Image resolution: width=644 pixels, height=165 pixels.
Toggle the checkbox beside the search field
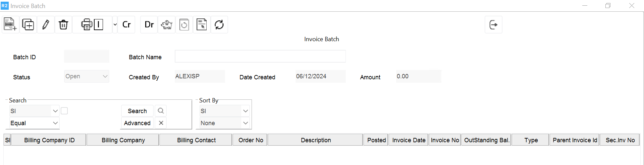[64, 111]
